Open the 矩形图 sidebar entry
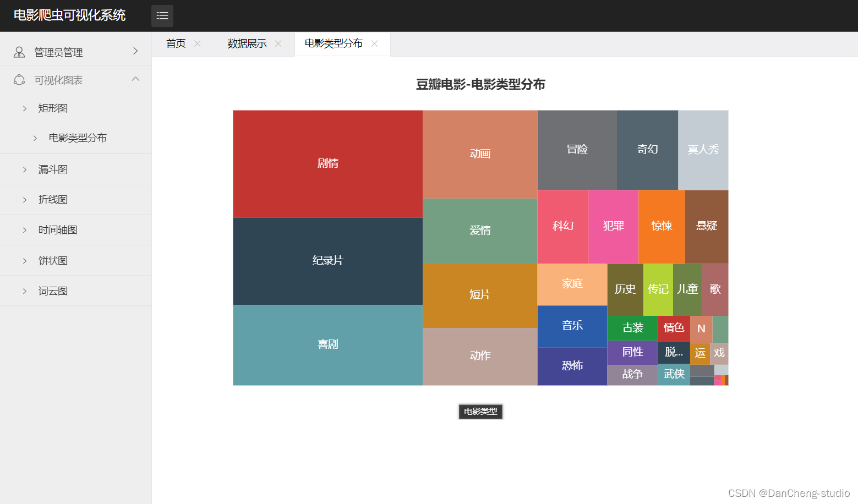The height and width of the screenshot is (504, 858). 76,108
